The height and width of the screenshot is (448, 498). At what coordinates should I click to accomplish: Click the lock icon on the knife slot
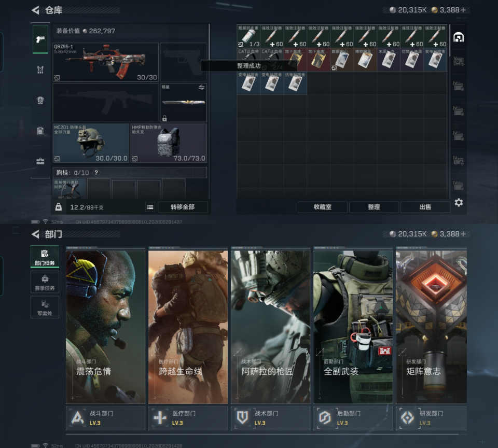164,118
